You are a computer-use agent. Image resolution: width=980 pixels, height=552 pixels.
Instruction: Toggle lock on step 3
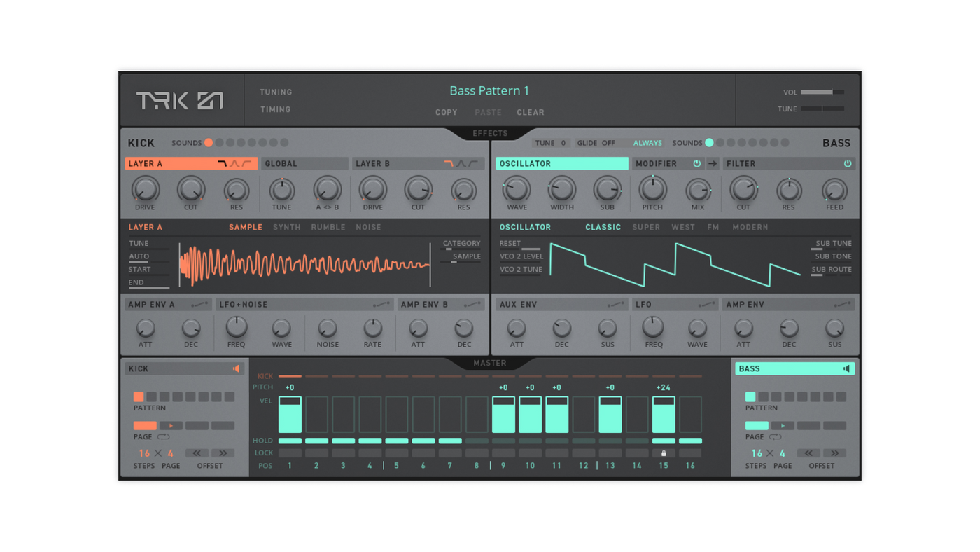pyautogui.click(x=343, y=453)
